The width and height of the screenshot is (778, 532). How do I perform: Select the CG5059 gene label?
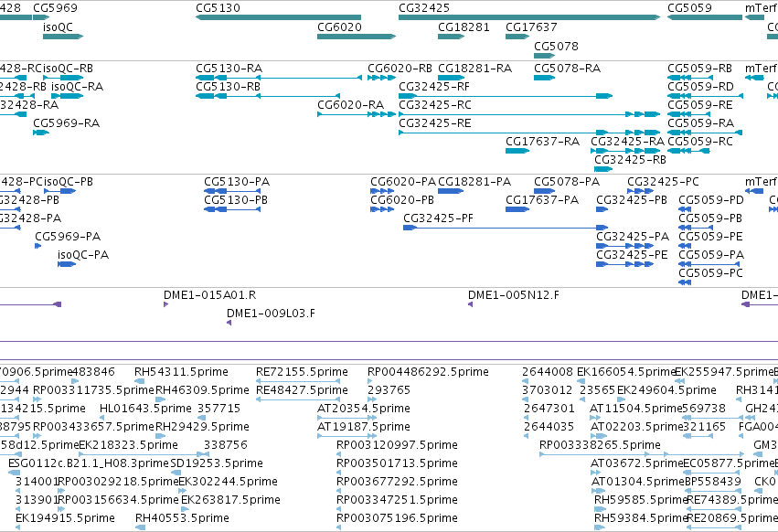click(689, 8)
